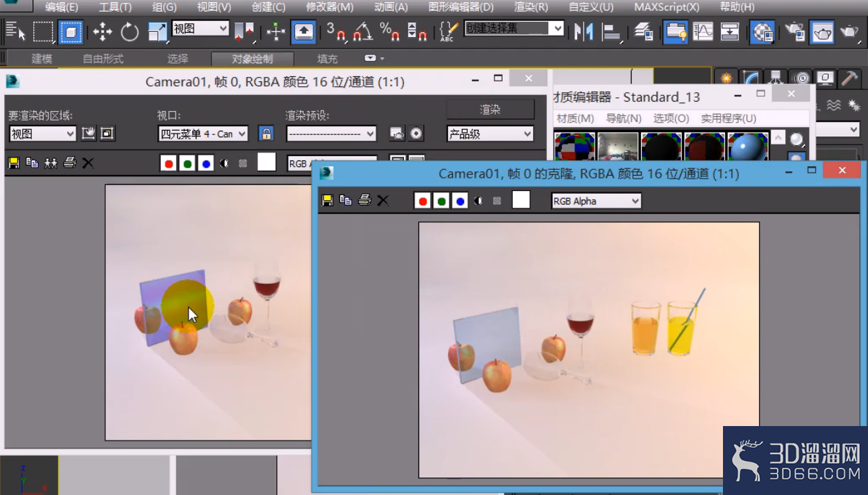Open the Curve Editor icon
The width and height of the screenshot is (868, 495).
coord(703,32)
